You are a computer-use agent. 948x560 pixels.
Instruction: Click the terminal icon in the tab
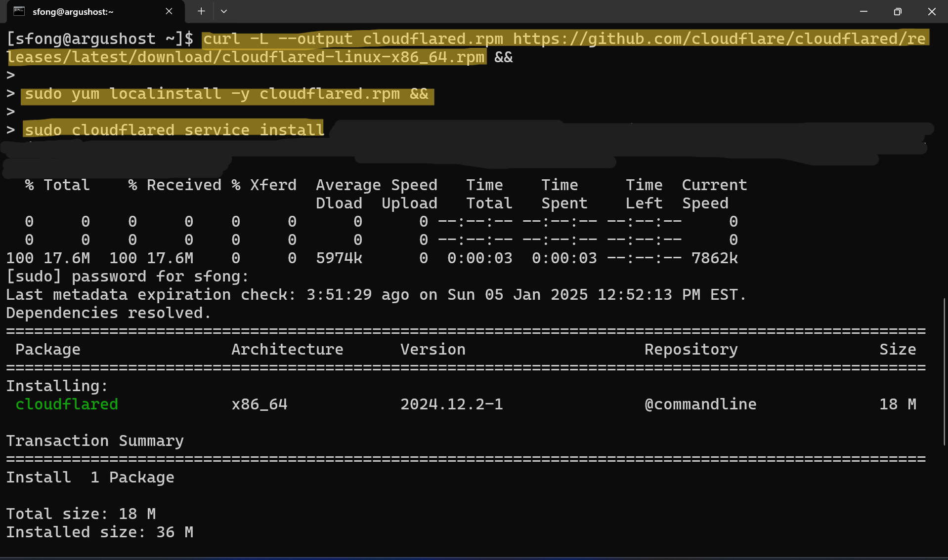tap(19, 11)
